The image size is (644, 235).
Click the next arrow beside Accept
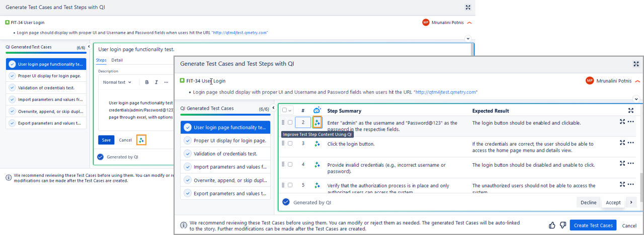(x=631, y=202)
